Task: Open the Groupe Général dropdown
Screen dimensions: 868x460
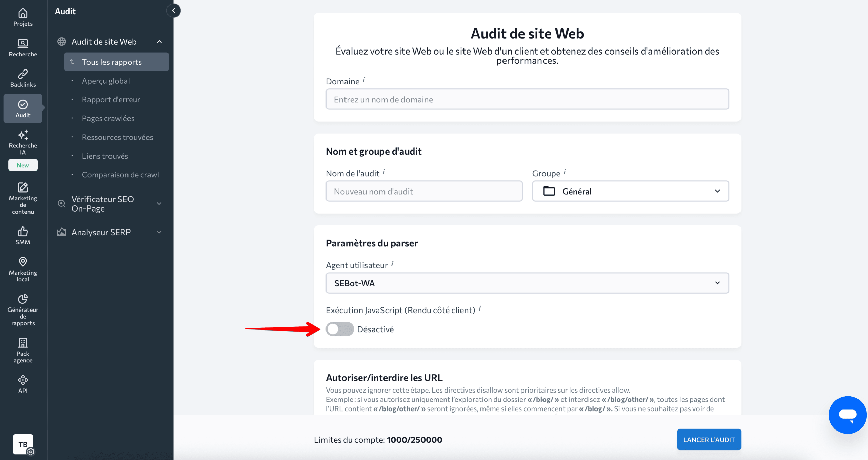Action: click(630, 191)
